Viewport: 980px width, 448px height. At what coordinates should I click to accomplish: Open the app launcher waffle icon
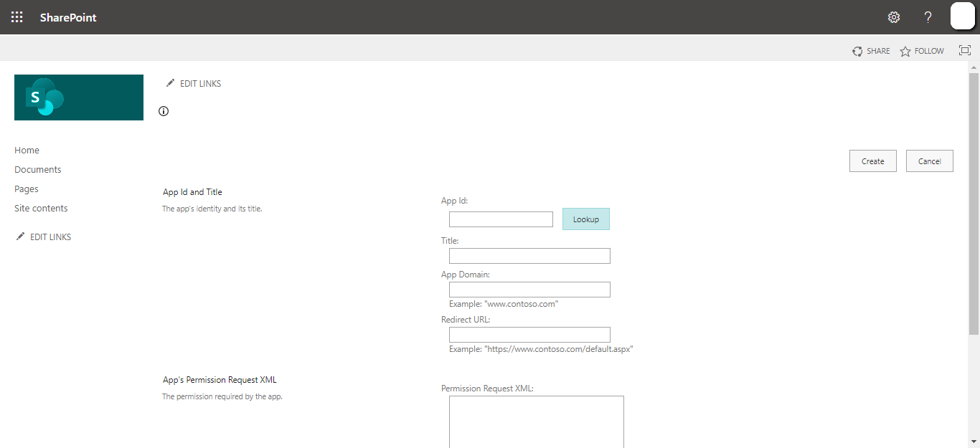[x=17, y=17]
